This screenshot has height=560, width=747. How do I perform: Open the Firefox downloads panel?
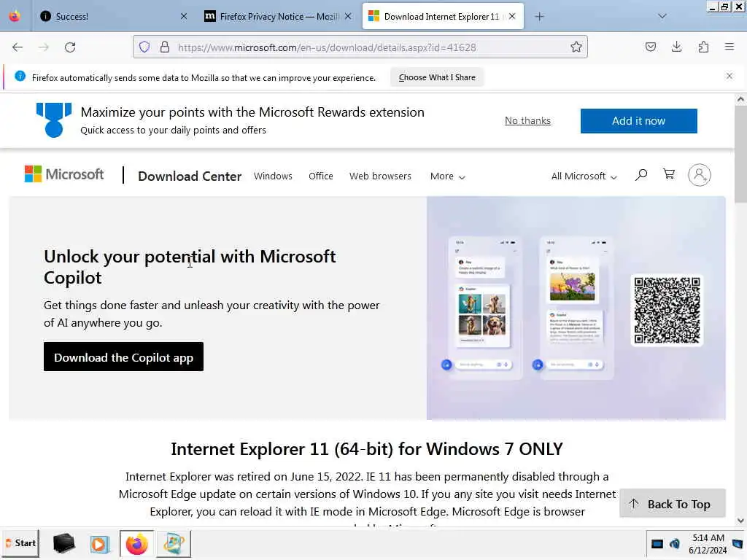click(x=676, y=47)
